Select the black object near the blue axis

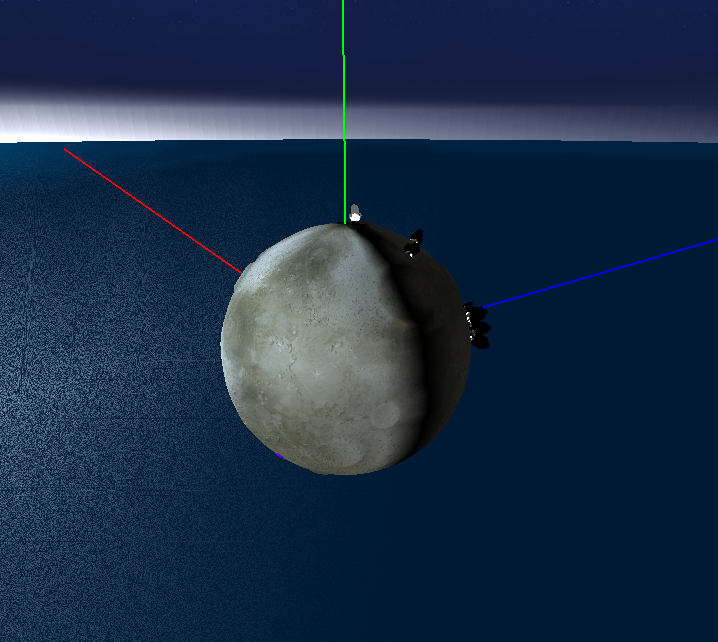(x=477, y=325)
